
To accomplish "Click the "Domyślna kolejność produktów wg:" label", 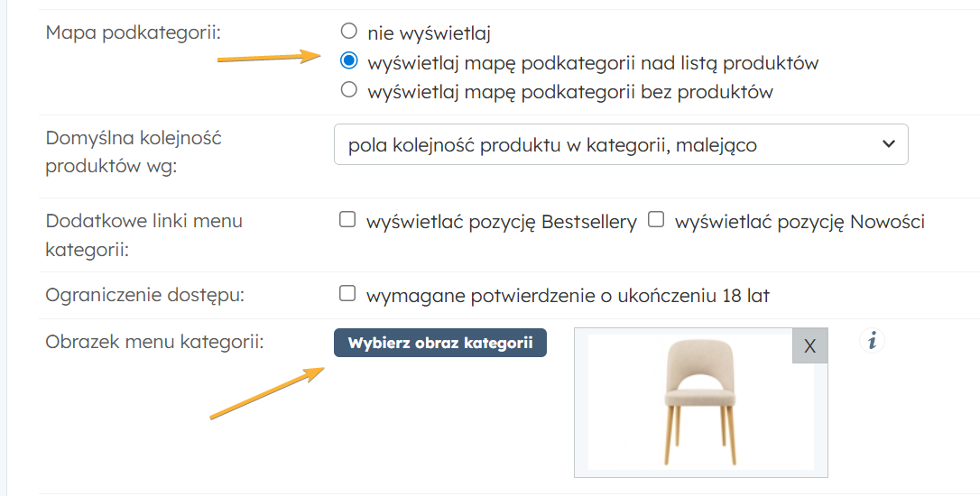I will click(x=133, y=152).
